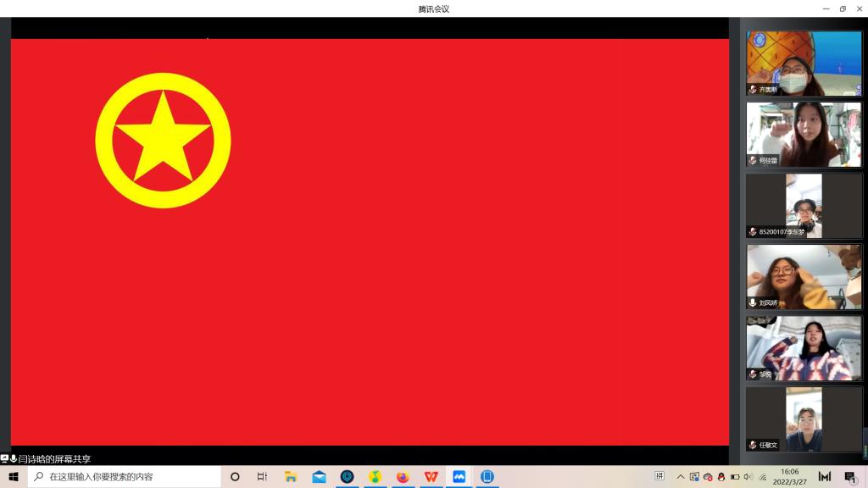
Task: Open WPS Office from the taskbar
Action: [431, 477]
